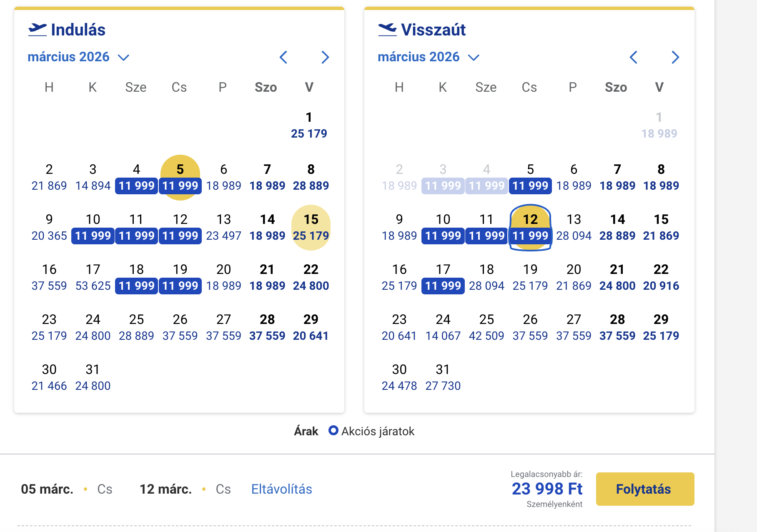Viewport: 757px width, 532px height.
Task: Click the return plane icon beside Visszaút
Action: click(388, 30)
